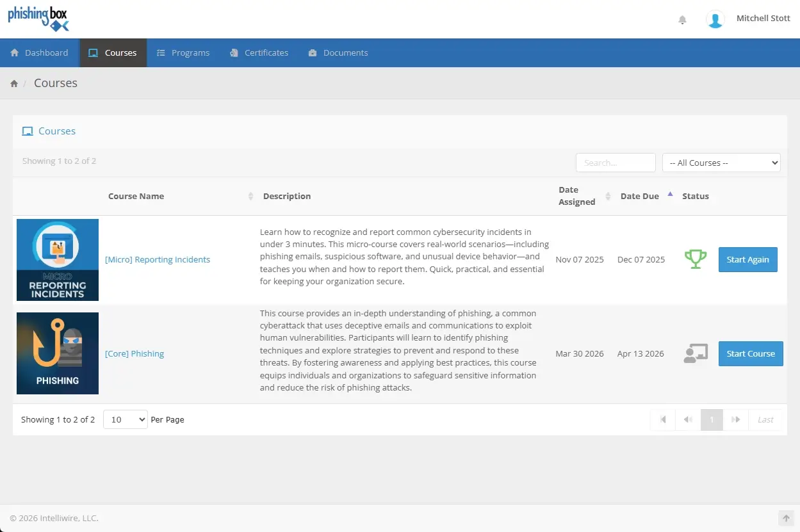Click the PhishingBox logo
Image resolution: width=800 pixels, height=532 pixels.
coord(38,19)
